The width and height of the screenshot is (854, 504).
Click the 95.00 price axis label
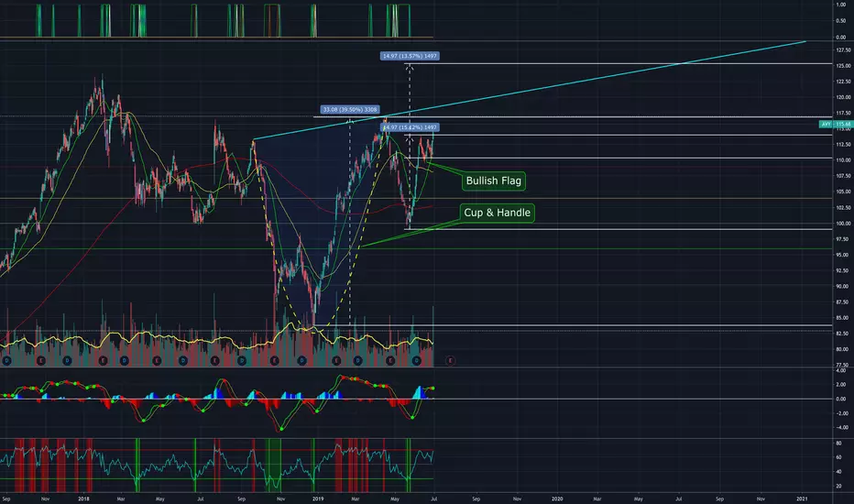point(843,255)
